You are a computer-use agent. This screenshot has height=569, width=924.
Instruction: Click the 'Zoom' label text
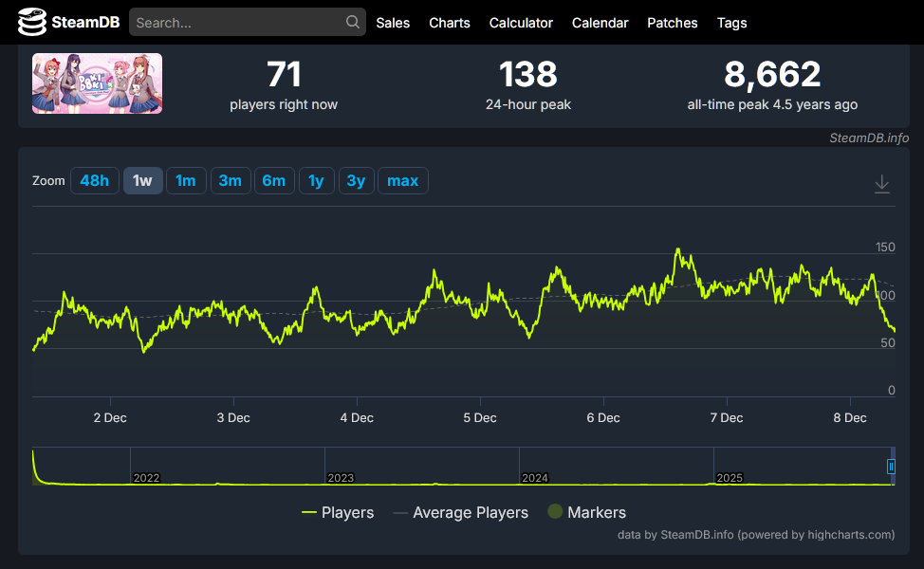point(48,181)
